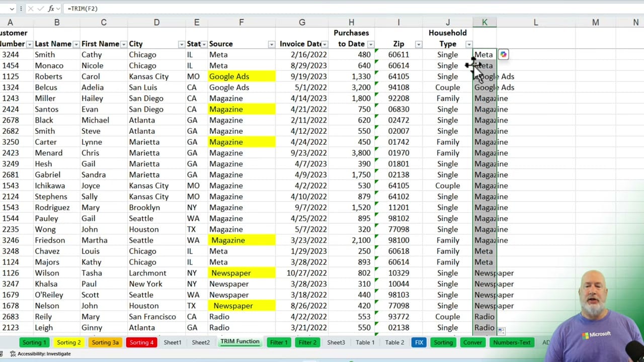This screenshot has width=644, height=362.
Task: Select the FIX sheet tab
Action: pyautogui.click(x=419, y=342)
